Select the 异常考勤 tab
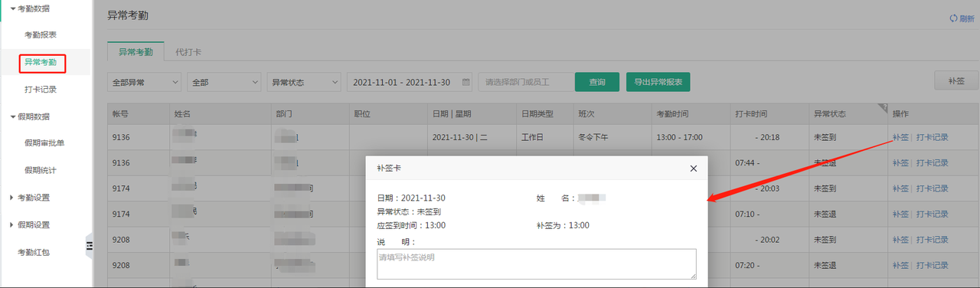Image resolution: width=980 pixels, height=288 pixels. [136, 52]
